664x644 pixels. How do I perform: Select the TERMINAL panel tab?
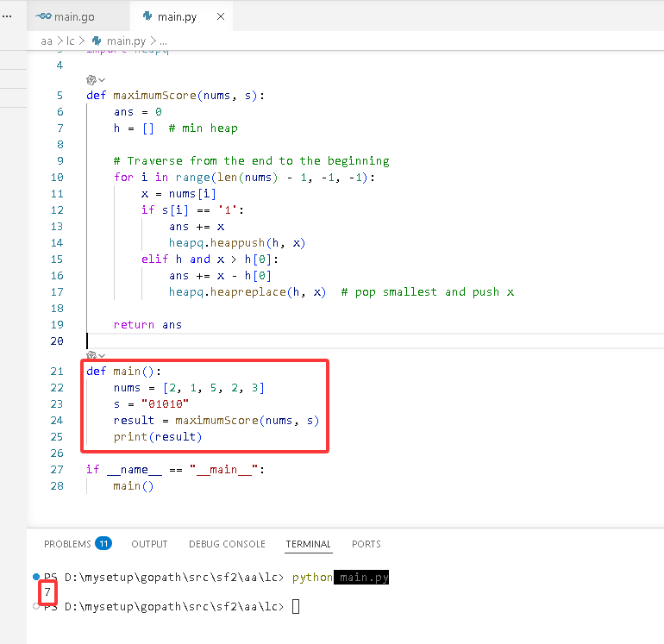point(309,544)
